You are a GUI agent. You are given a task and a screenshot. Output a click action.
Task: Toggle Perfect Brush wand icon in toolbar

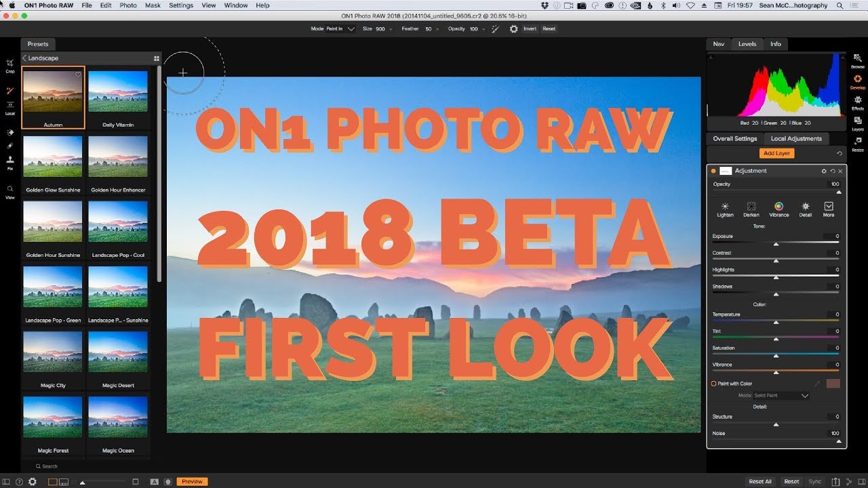[x=495, y=28]
